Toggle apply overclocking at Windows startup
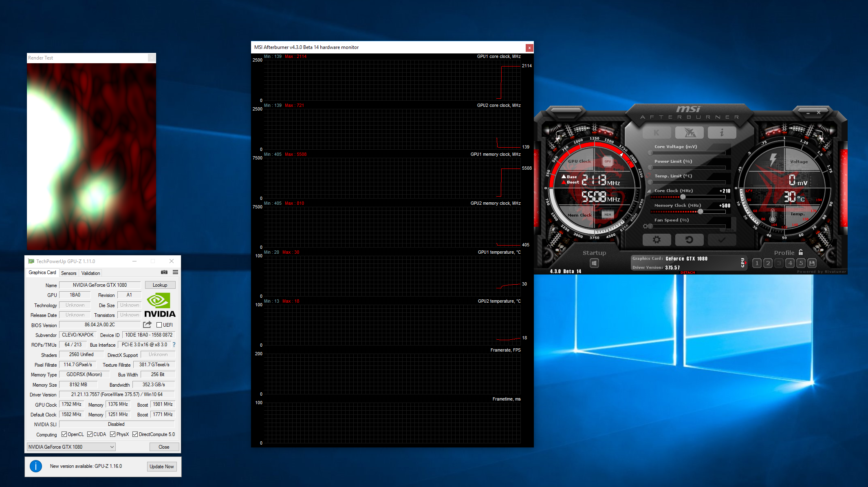This screenshot has height=487, width=868. pos(594,263)
